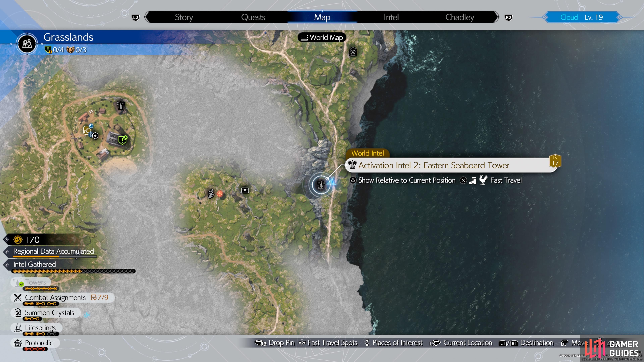Toggle the Protorelic filter
This screenshot has height=362, width=644.
pos(35,343)
